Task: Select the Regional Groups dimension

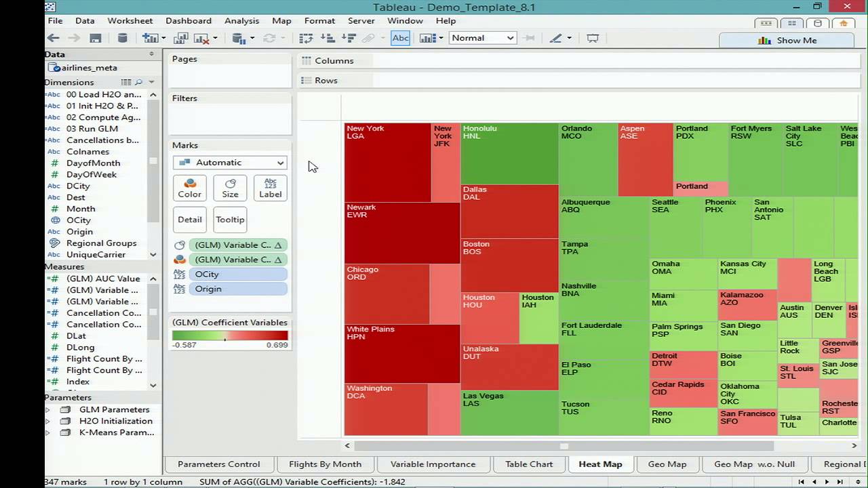Action: click(x=101, y=243)
